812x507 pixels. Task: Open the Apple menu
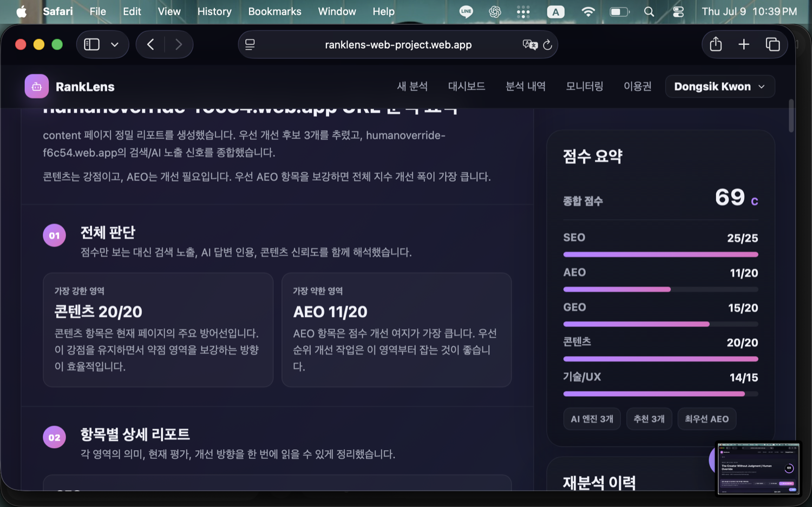click(x=22, y=11)
